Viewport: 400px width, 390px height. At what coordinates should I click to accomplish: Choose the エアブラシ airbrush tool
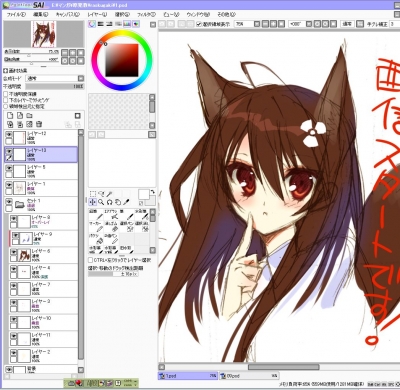pos(111,215)
